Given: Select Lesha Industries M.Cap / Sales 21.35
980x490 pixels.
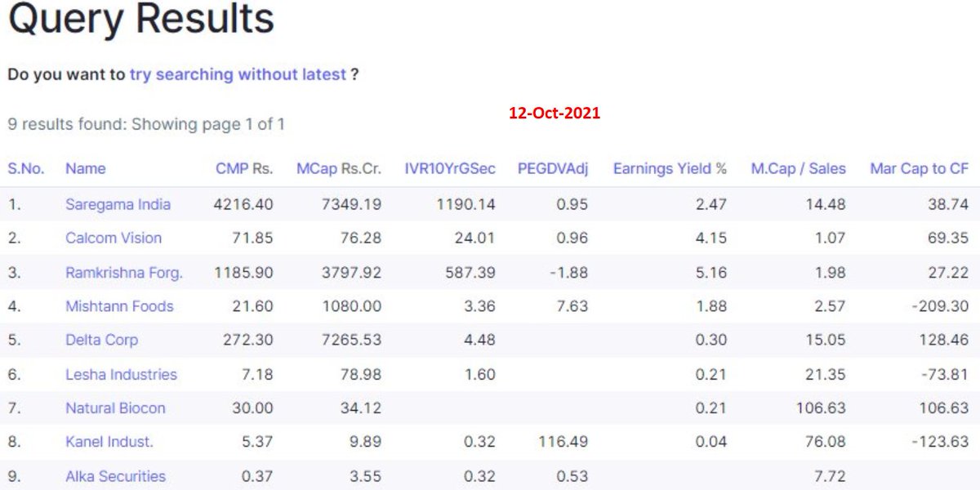Looking at the screenshot, I should pyautogui.click(x=826, y=374).
